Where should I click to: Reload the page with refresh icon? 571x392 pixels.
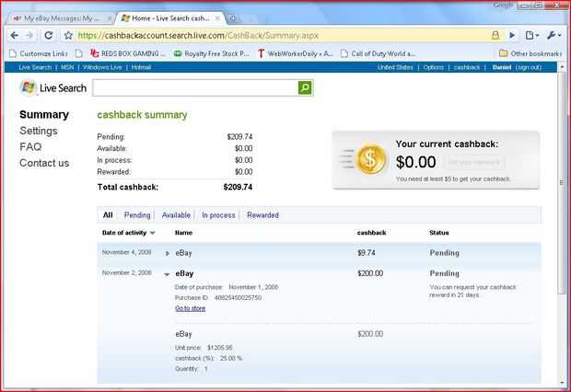tap(49, 35)
